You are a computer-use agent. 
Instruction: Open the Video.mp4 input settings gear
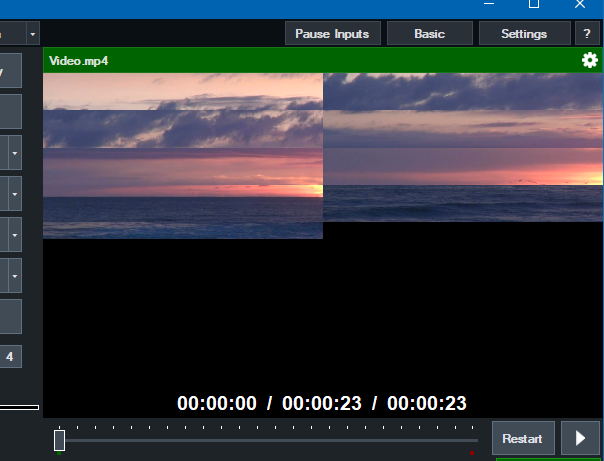589,60
